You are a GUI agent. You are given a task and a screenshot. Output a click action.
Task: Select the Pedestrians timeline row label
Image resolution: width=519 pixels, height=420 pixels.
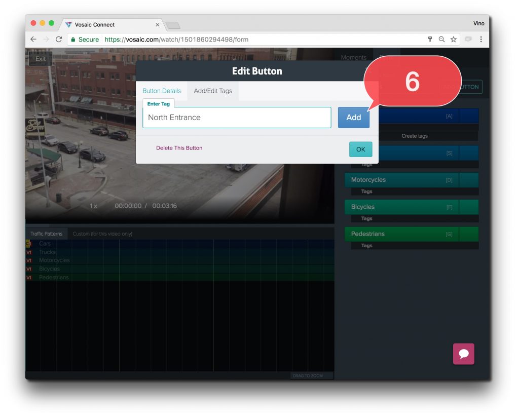tap(54, 277)
